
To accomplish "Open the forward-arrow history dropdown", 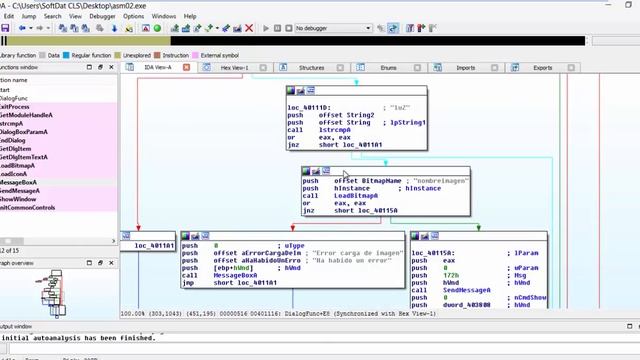I will [48, 28].
